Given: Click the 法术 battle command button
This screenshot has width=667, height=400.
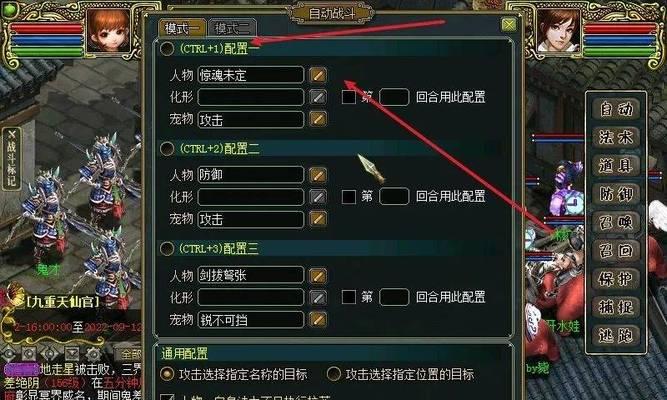Looking at the screenshot, I should pyautogui.click(x=616, y=137).
